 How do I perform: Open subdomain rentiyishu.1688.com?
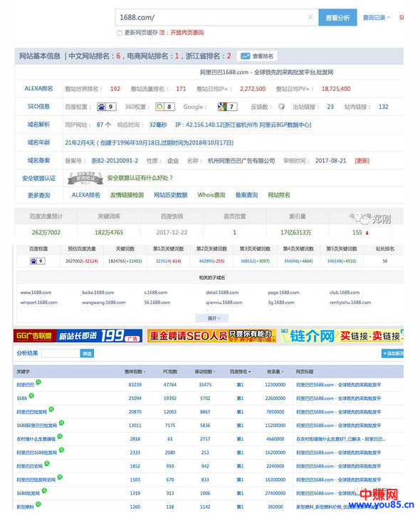coord(350,302)
